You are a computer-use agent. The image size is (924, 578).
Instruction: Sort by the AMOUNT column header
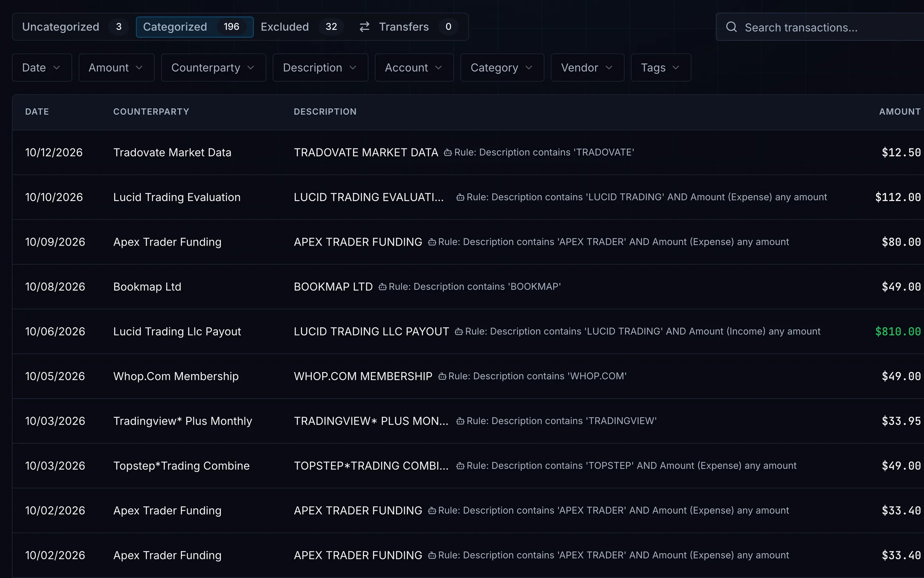tap(900, 112)
